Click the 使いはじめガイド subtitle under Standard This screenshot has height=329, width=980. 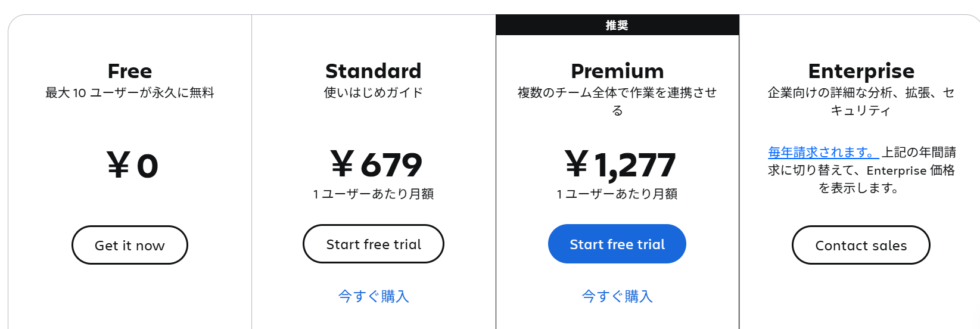point(374,93)
